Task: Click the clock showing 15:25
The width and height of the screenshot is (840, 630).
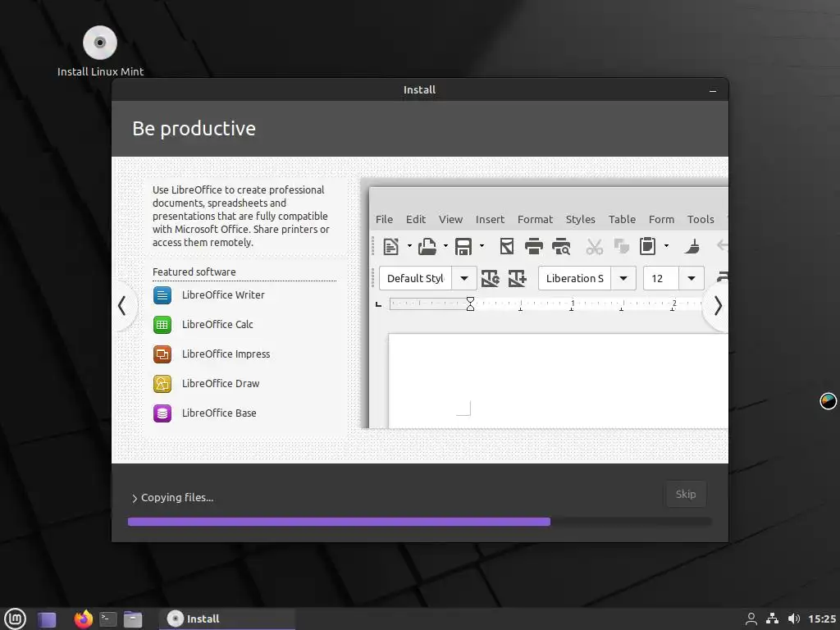Action: [x=822, y=619]
